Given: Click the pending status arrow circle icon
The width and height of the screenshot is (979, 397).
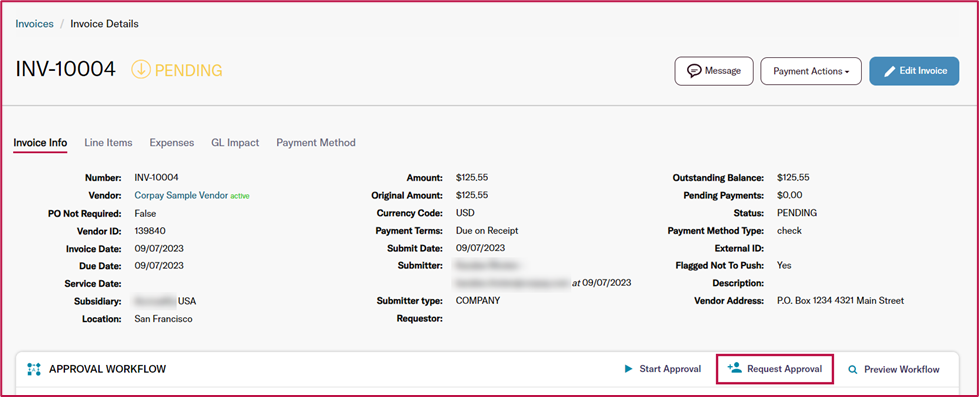Looking at the screenshot, I should (140, 70).
